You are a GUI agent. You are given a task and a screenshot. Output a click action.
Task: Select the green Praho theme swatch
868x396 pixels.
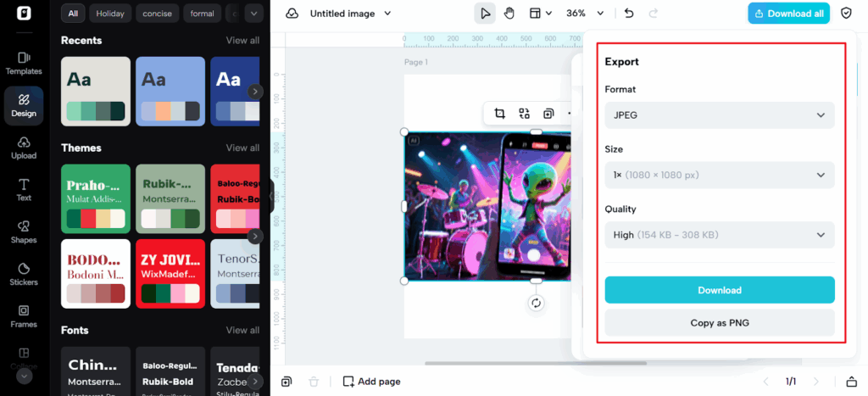point(96,198)
